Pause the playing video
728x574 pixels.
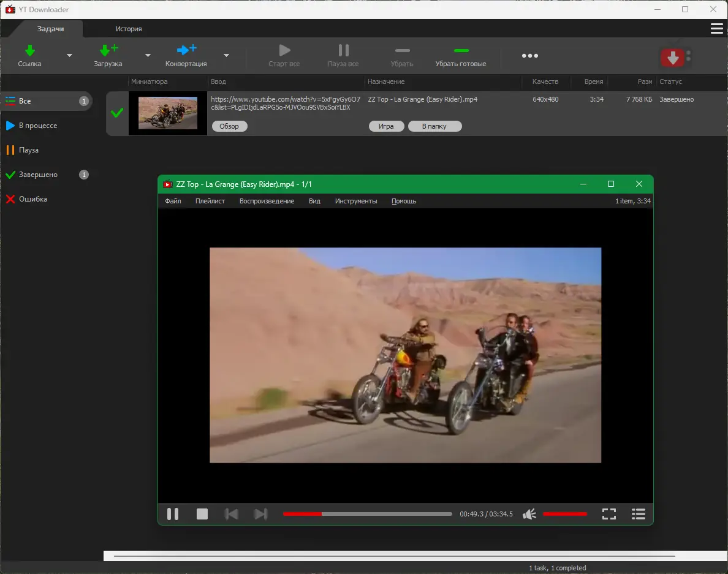(x=173, y=514)
